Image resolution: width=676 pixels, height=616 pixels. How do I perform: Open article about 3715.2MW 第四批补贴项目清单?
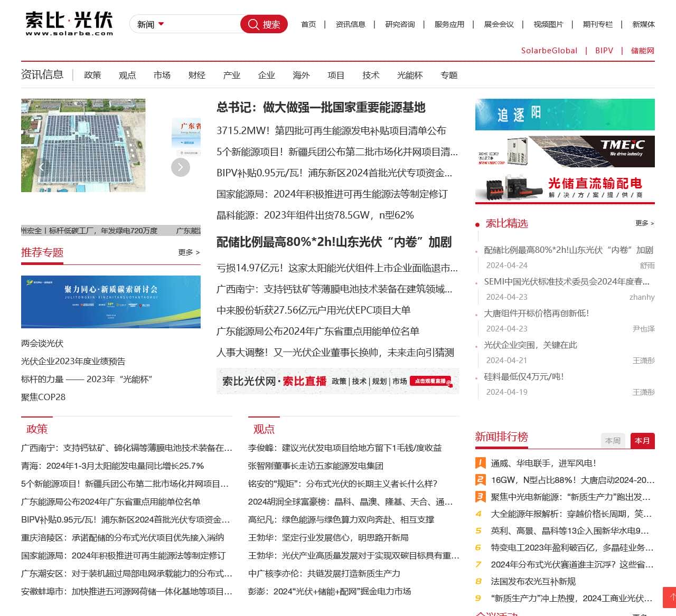tap(331, 130)
